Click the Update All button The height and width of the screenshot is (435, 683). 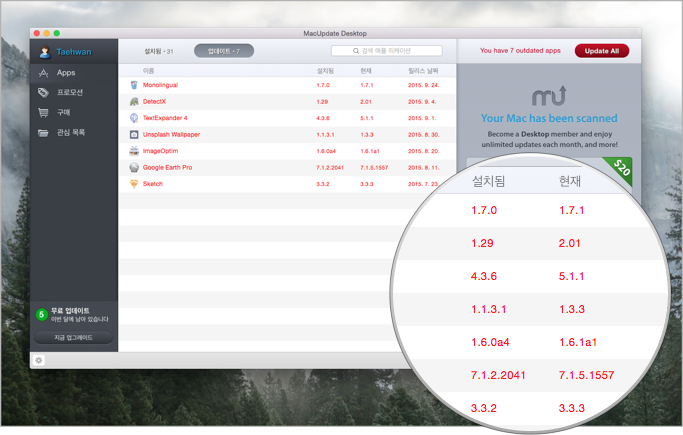(602, 51)
